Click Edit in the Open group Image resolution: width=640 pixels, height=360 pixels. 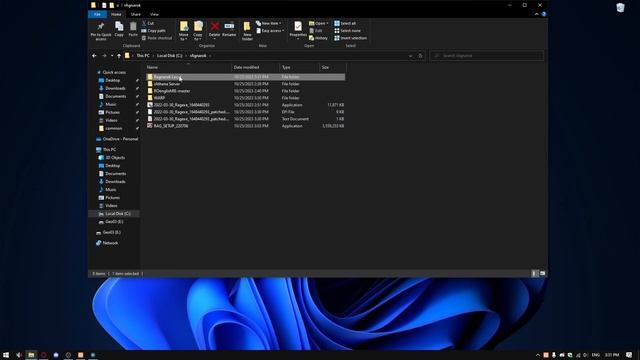tap(316, 31)
